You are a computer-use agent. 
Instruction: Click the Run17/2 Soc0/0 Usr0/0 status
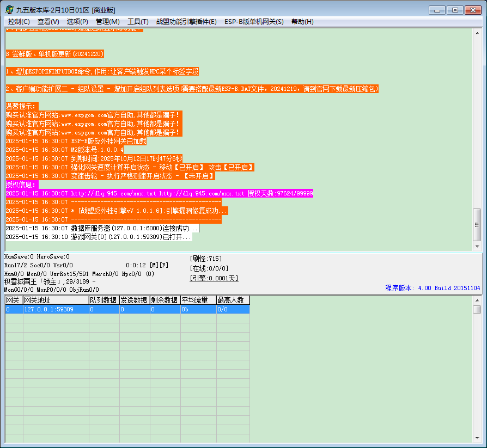(39, 266)
